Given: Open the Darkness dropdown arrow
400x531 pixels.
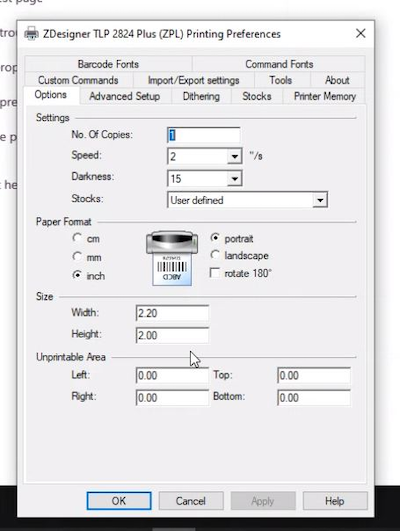Looking at the screenshot, I should click(234, 178).
